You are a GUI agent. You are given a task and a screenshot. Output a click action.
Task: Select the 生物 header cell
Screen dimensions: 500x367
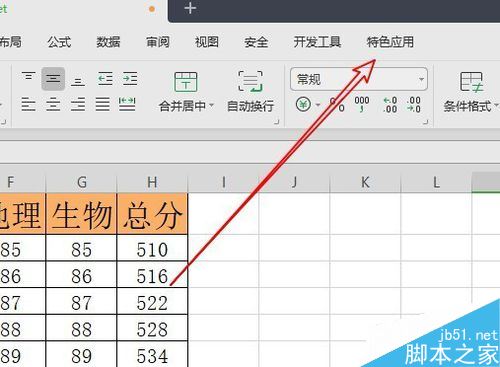(82, 214)
